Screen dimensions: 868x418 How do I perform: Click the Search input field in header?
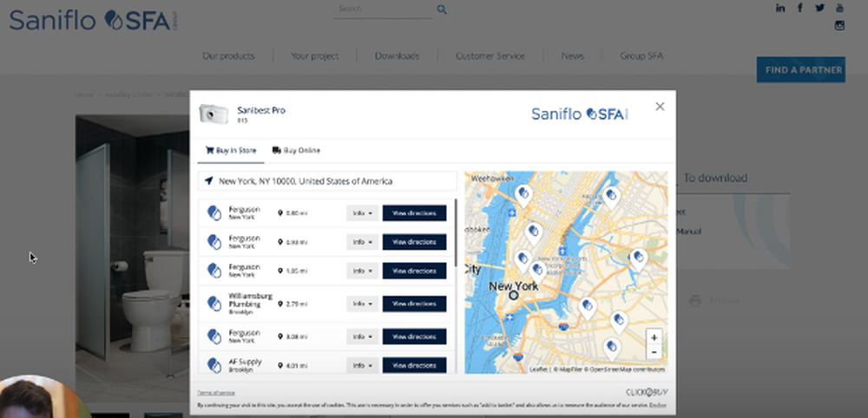click(383, 10)
